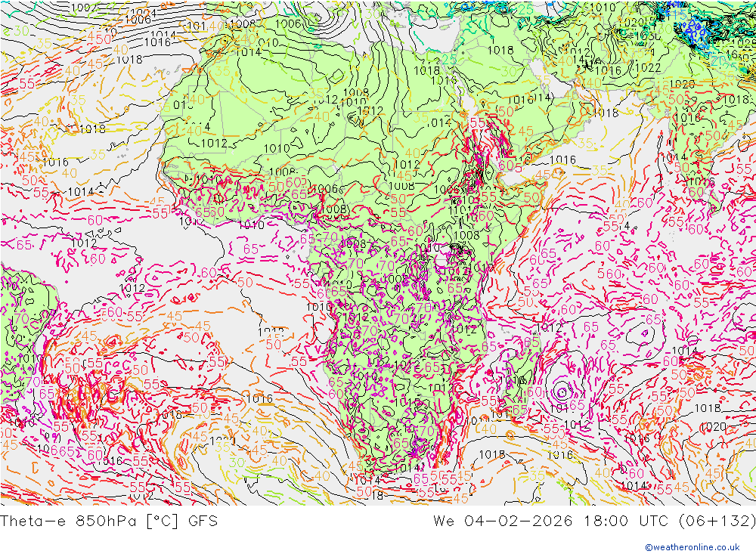The width and height of the screenshot is (756, 554).
Task: Open the Theta-e weather map image
Action: coord(378,252)
